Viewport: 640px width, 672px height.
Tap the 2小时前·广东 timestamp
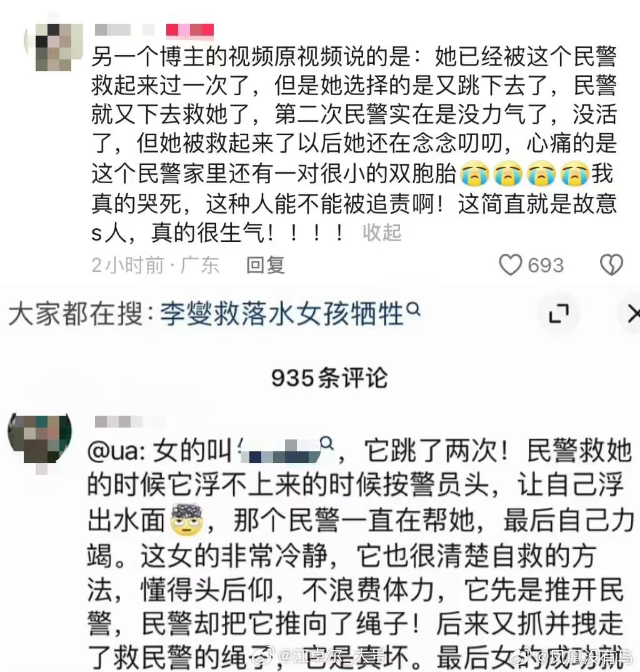[x=156, y=265]
